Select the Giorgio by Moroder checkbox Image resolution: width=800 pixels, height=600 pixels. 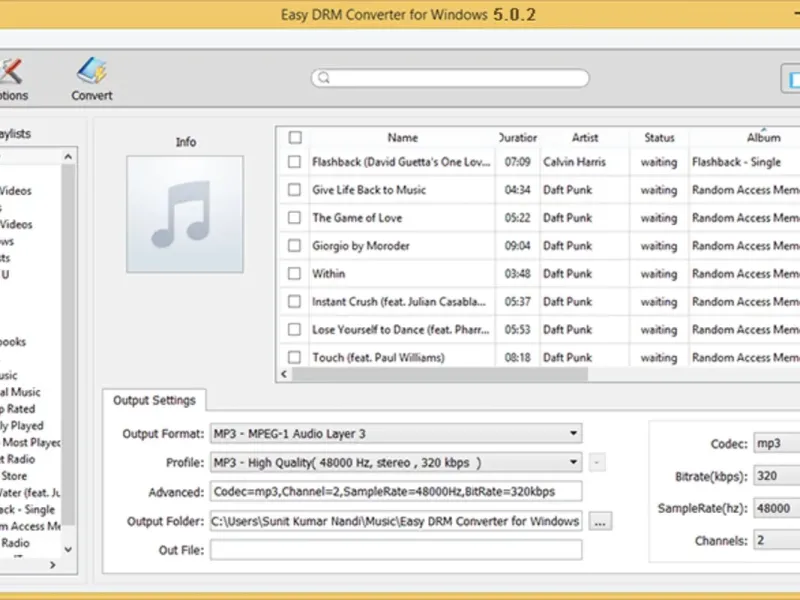pos(294,245)
